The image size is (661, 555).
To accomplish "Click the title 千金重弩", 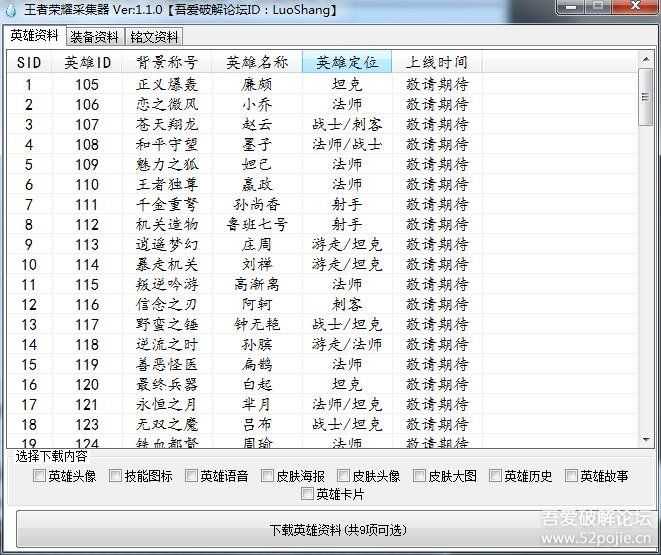I will (x=167, y=204).
